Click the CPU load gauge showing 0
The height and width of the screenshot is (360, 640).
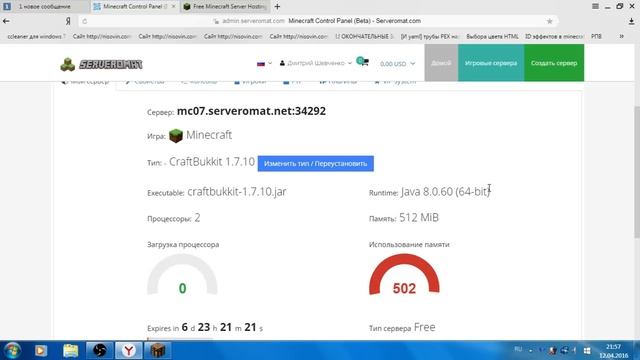pyautogui.click(x=182, y=275)
